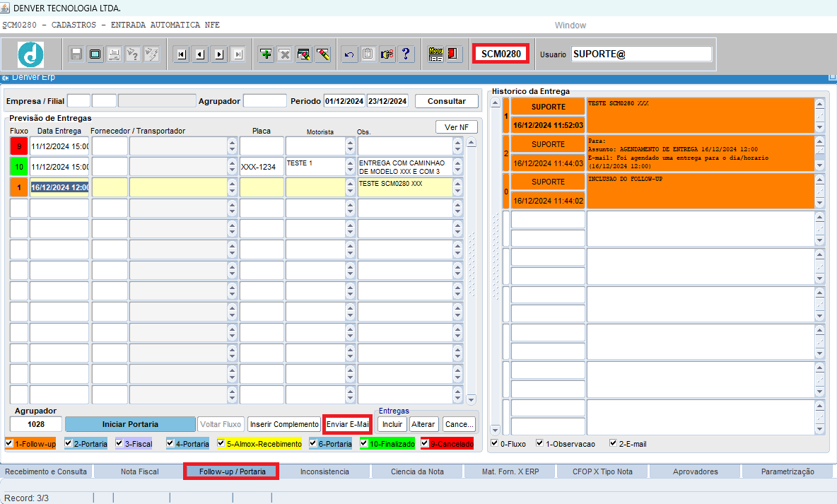This screenshot has width=837, height=504.
Task: Click the Iniciar Portaria button
Action: [130, 424]
